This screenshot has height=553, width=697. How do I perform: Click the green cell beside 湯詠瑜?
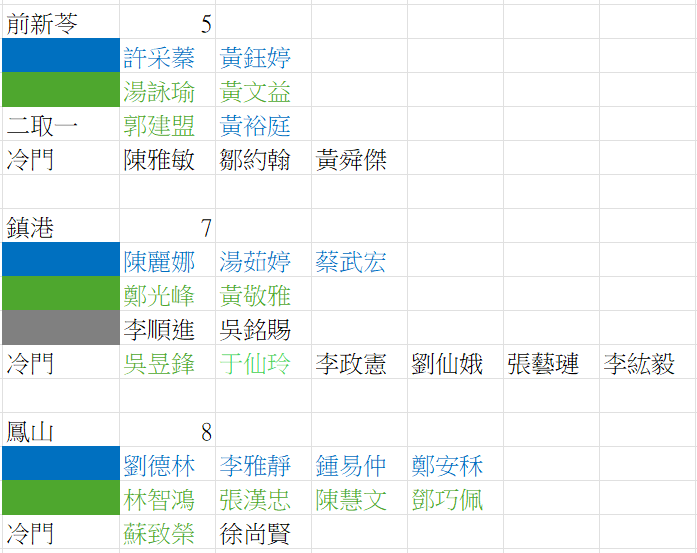pos(61,89)
